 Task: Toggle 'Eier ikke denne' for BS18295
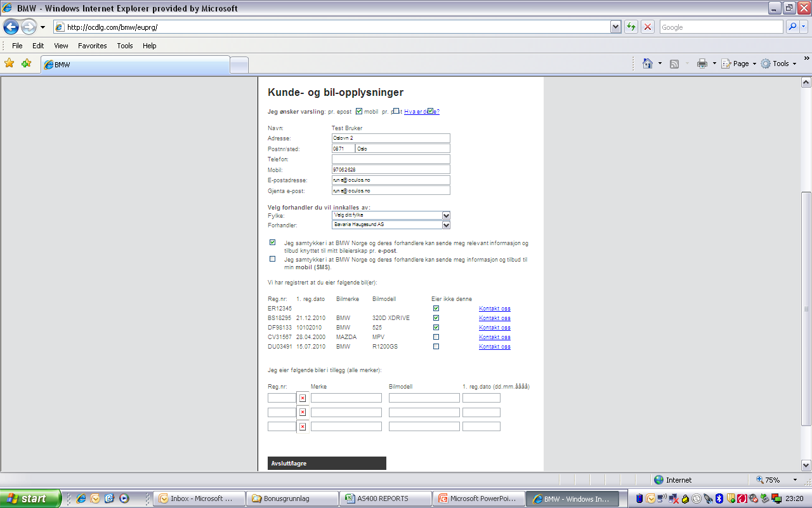tap(436, 317)
